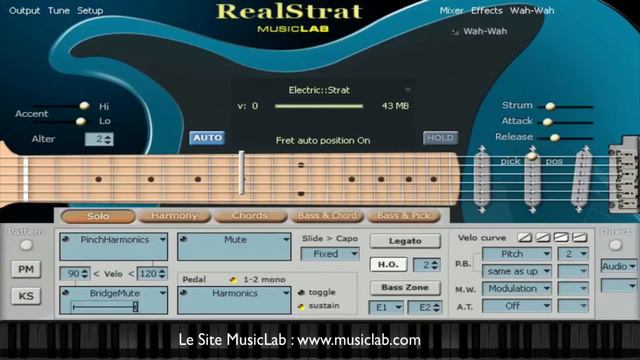Open the Electric::Strat preset dropdown
The height and width of the screenshot is (360, 640).
coord(407,90)
